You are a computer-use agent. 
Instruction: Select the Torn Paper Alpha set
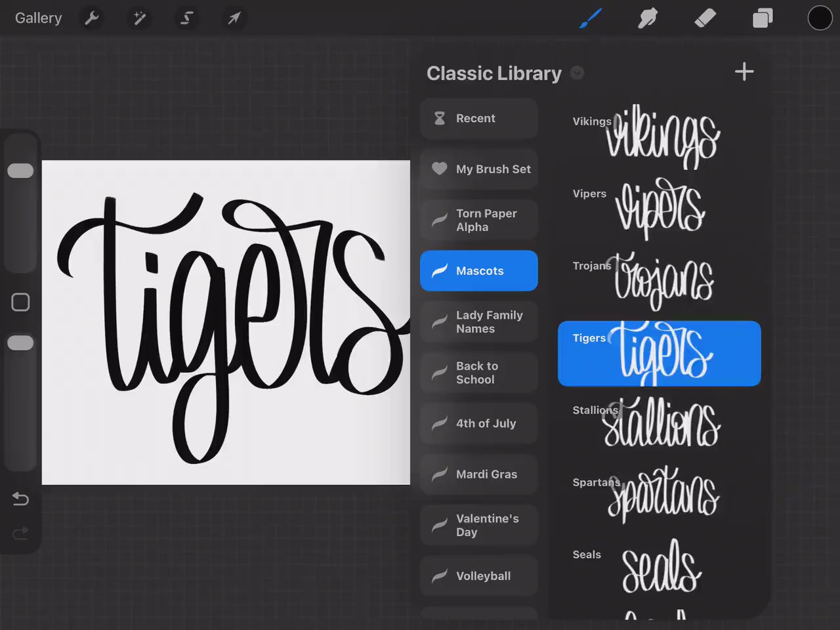[479, 220]
